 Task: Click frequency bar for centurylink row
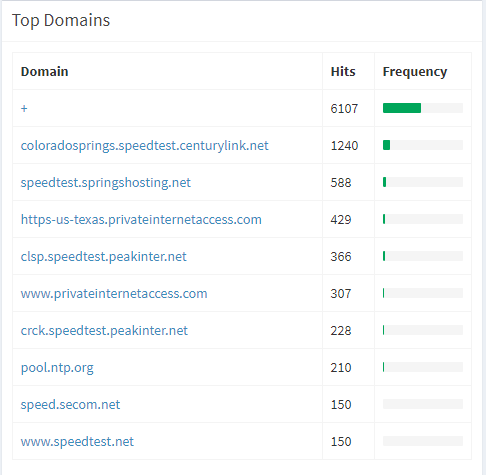point(423,145)
